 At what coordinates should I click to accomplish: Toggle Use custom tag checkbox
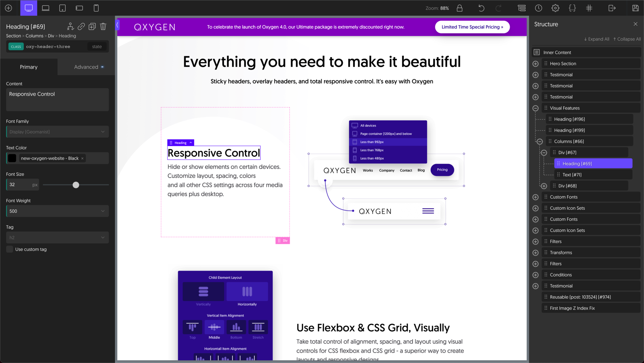[x=9, y=249]
